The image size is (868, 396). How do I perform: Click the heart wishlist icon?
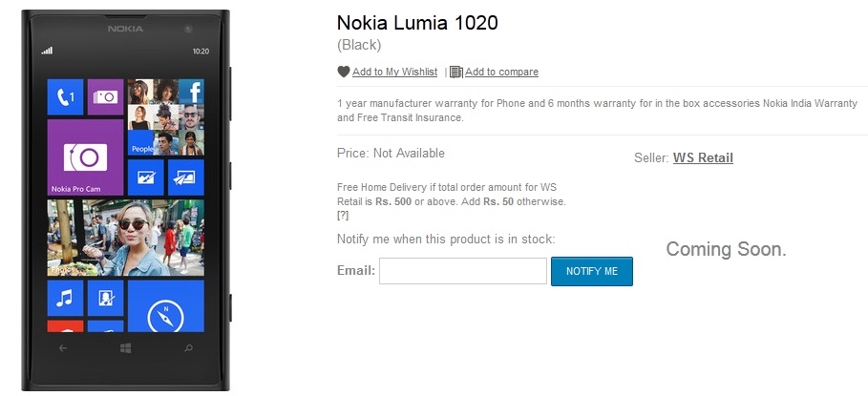[344, 72]
